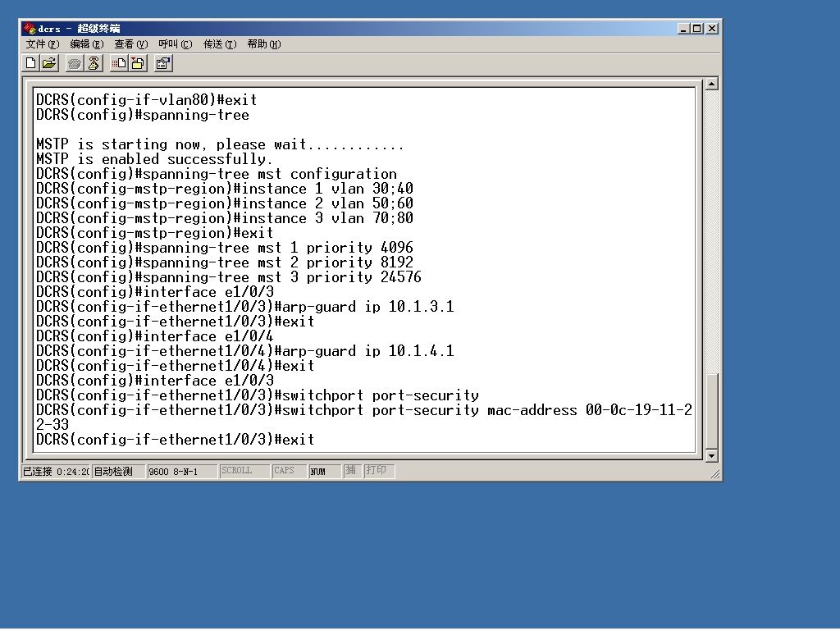This screenshot has height=630, width=840.
Task: Open the 编辑(E) menu
Action: (87, 44)
